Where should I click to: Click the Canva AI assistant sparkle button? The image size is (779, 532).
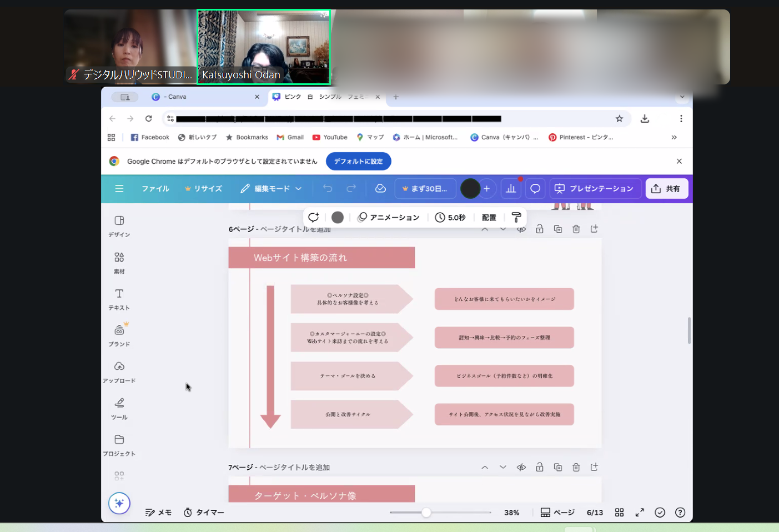click(119, 503)
